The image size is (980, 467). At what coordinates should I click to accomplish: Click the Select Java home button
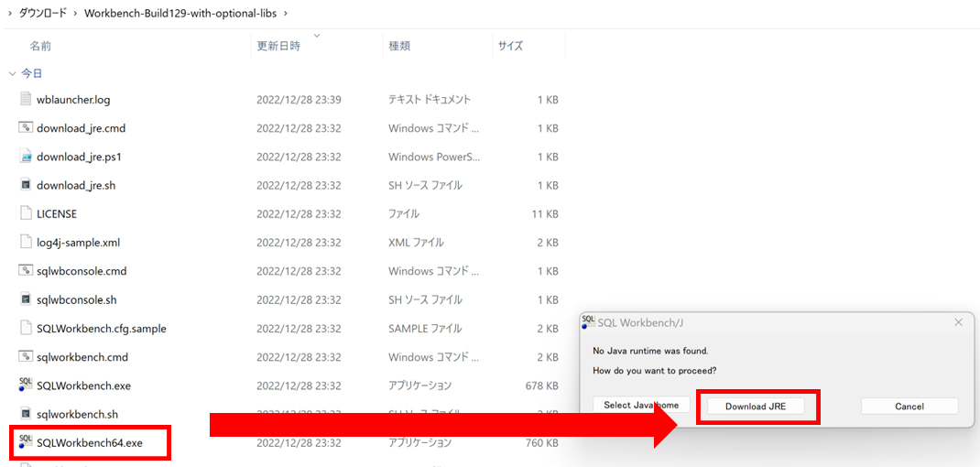tap(641, 405)
